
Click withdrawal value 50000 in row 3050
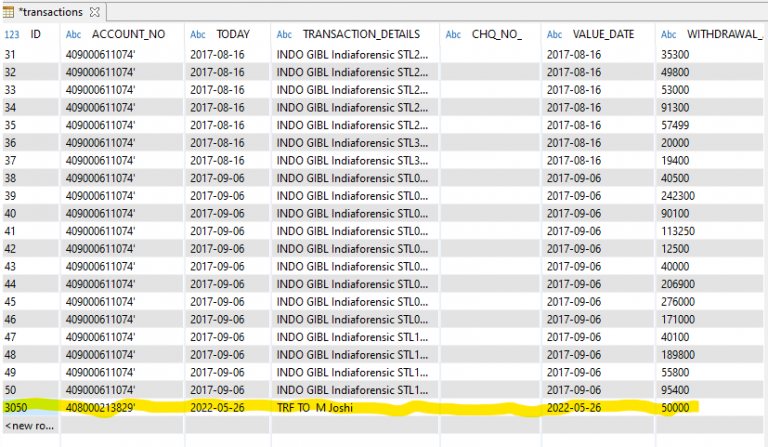point(710,408)
